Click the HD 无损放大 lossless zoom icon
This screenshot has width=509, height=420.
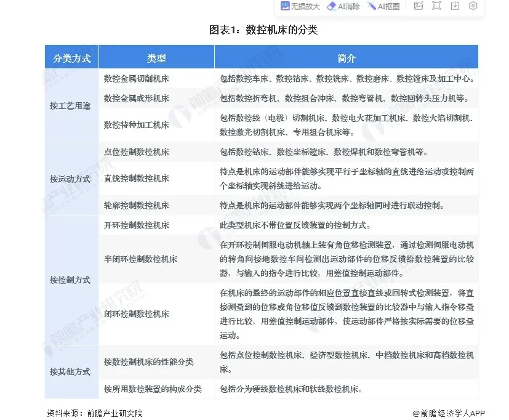pos(285,7)
